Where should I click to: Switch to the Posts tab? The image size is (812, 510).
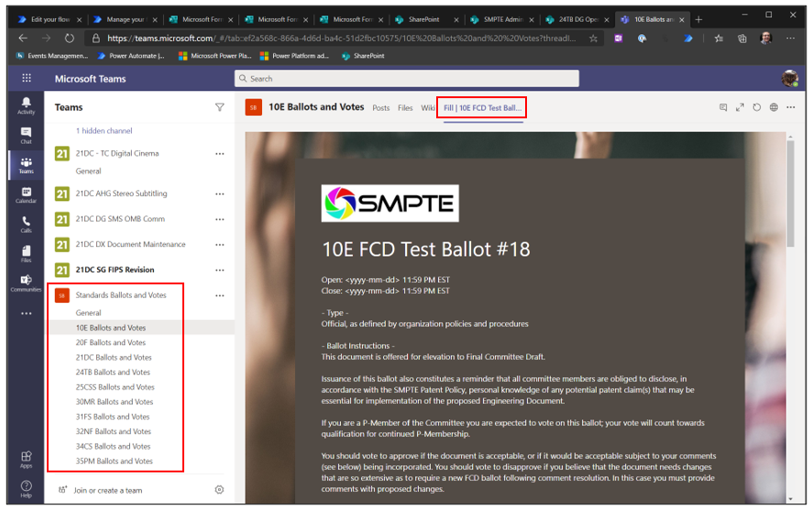point(380,107)
